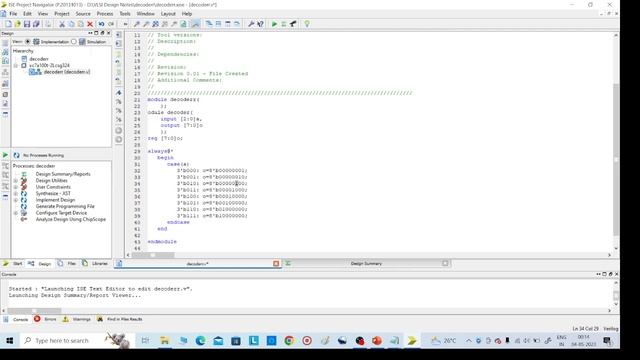This screenshot has height=360, width=640.
Task: Click the Analyze Design Using ChipScope icon
Action: [x=24, y=219]
